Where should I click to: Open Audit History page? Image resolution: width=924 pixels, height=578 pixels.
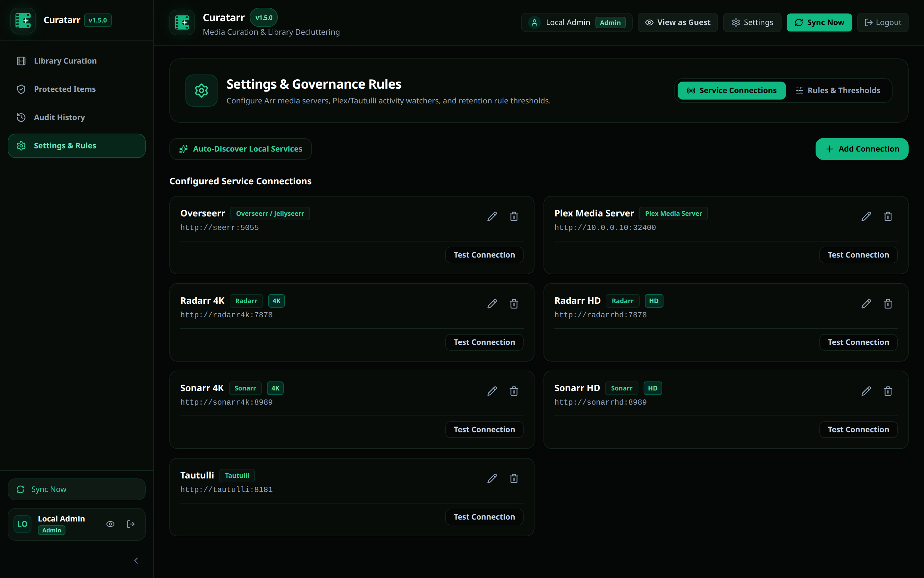click(x=76, y=117)
